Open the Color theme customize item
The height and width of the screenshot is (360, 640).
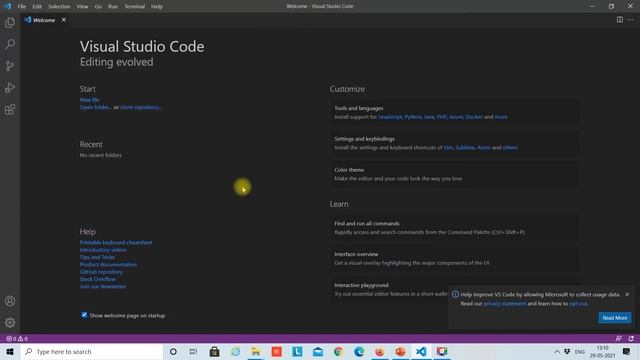(454, 174)
